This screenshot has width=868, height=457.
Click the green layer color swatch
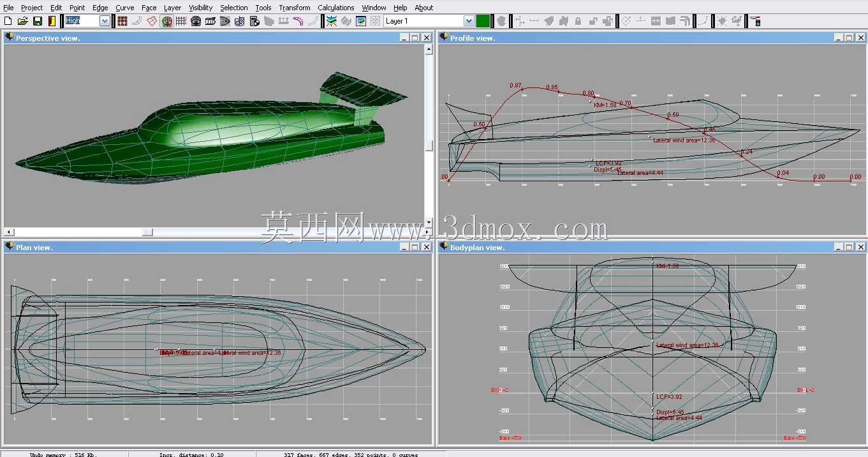click(x=483, y=21)
